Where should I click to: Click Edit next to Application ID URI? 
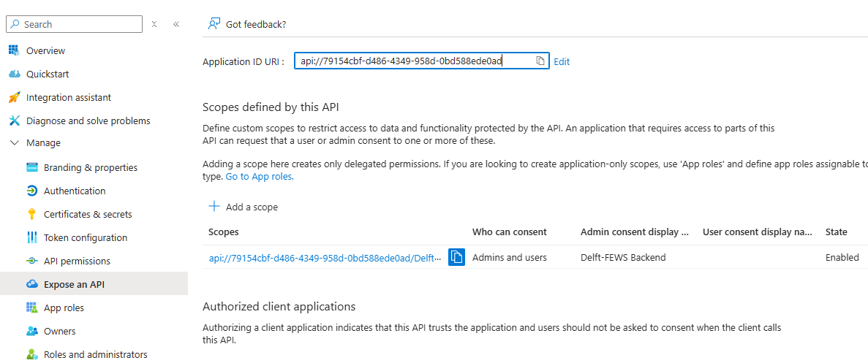coord(562,61)
